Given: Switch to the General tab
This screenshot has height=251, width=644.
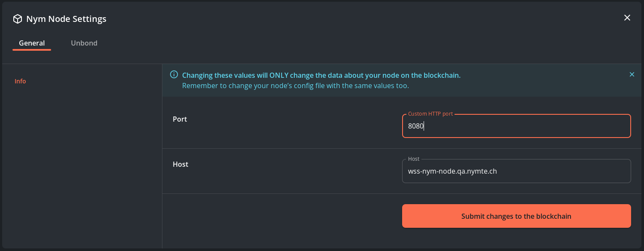Looking at the screenshot, I should (x=32, y=43).
